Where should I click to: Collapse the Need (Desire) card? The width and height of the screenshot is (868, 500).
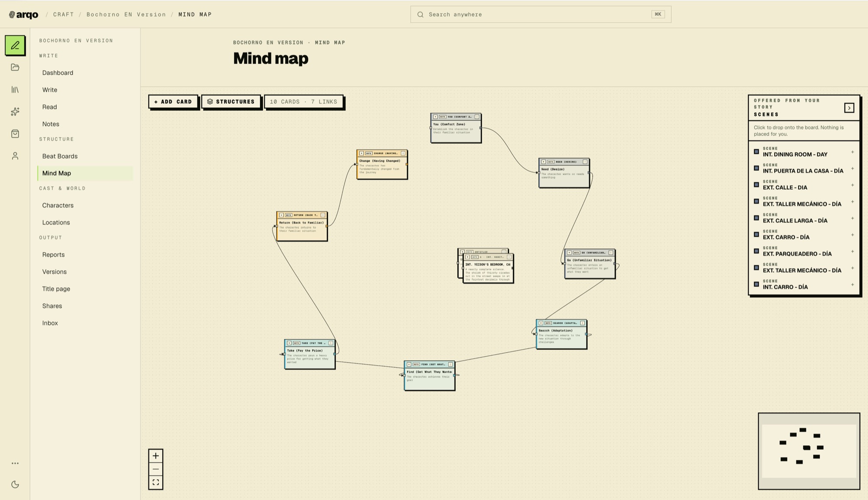point(543,162)
